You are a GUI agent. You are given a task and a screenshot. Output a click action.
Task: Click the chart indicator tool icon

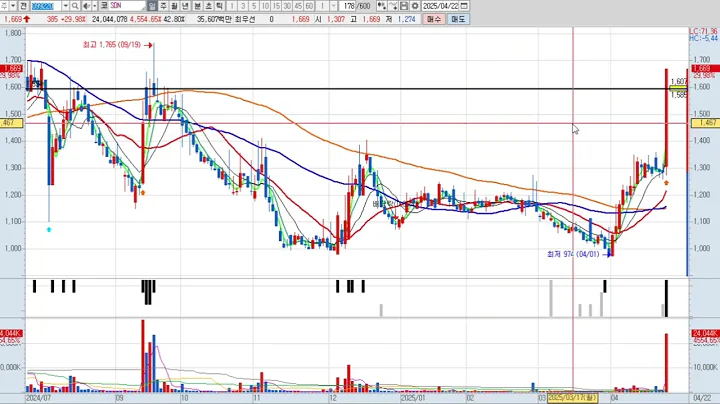(382, 6)
